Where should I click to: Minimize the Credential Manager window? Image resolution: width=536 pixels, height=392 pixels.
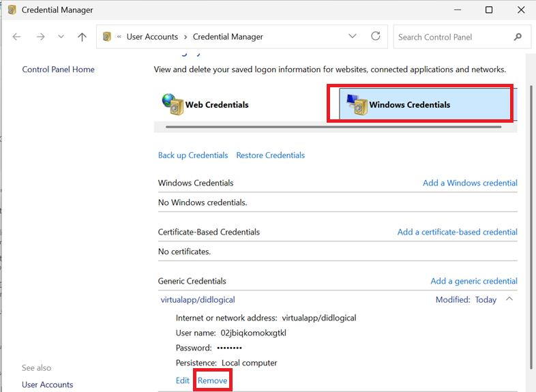[458, 10]
